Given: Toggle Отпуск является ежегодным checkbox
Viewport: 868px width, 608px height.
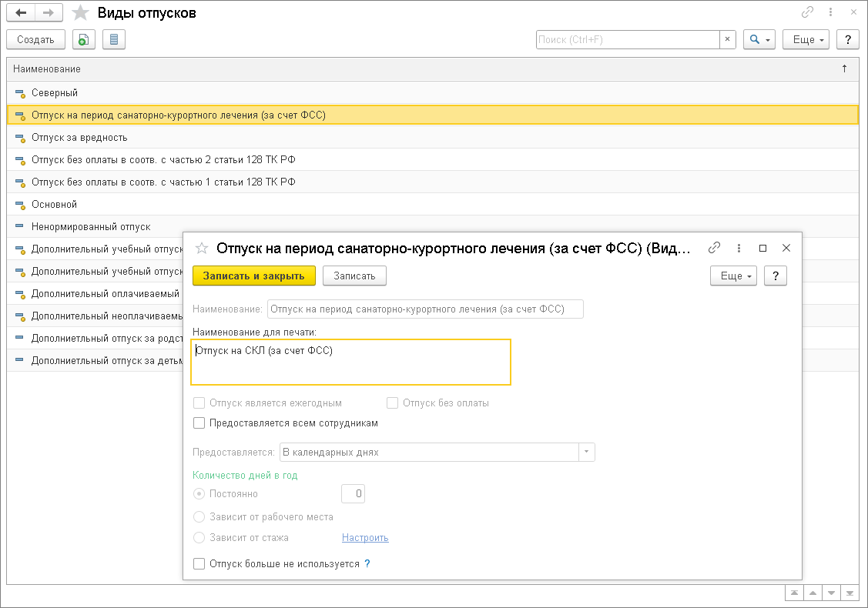Looking at the screenshot, I should click(199, 403).
